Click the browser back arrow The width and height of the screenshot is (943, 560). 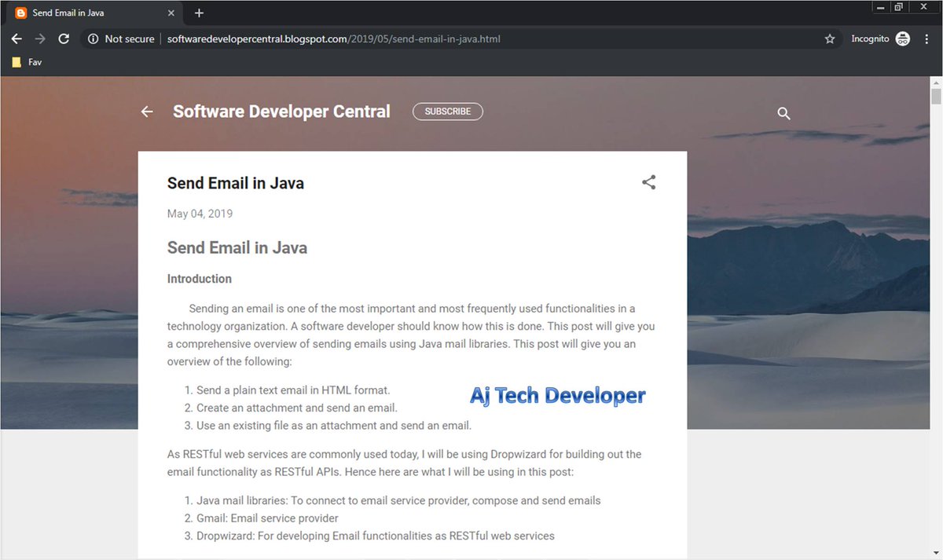pyautogui.click(x=17, y=38)
